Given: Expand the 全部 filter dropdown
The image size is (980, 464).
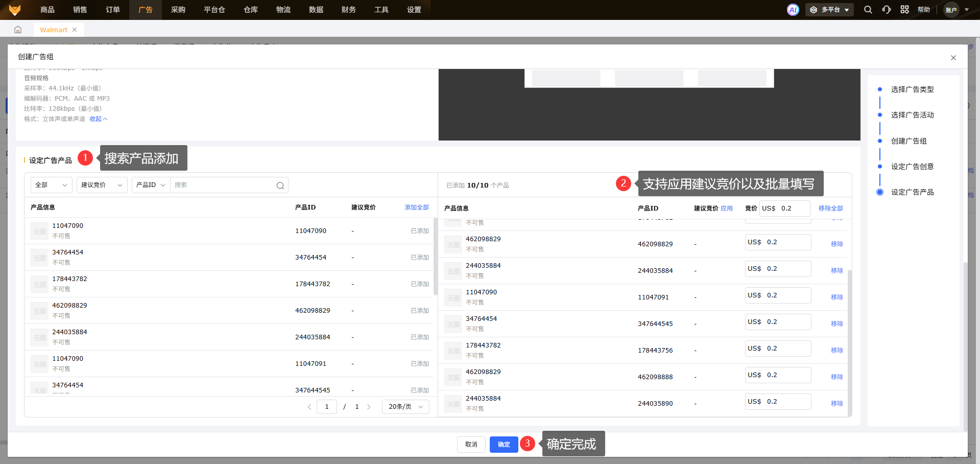Looking at the screenshot, I should 51,185.
